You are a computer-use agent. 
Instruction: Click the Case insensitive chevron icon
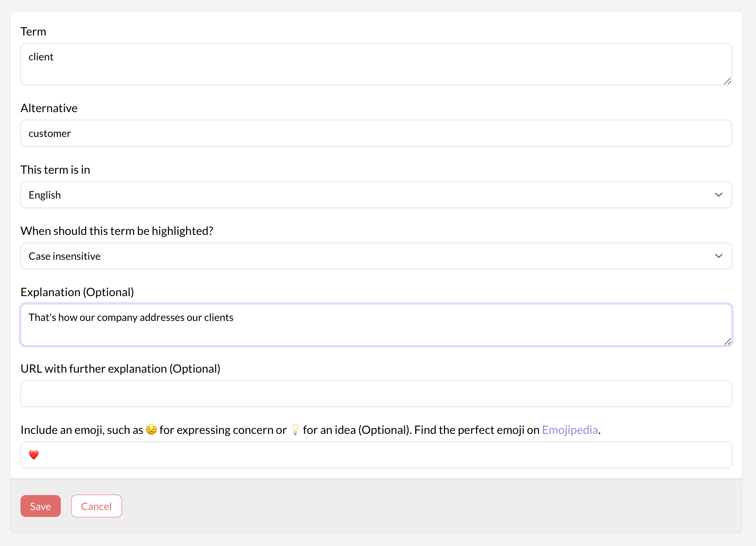718,256
